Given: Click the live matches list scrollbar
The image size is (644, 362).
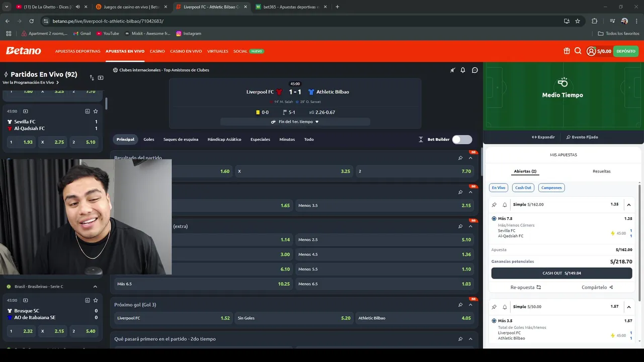Looking at the screenshot, I should (106, 103).
